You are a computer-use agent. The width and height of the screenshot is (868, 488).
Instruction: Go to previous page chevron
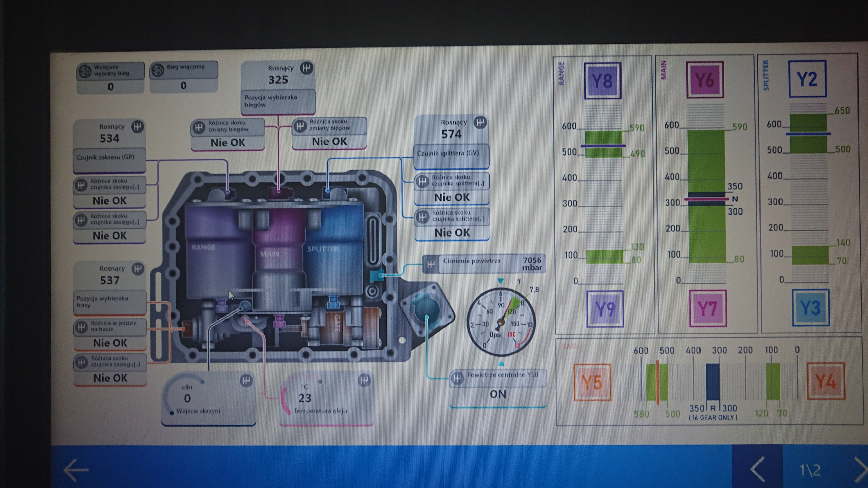757,469
